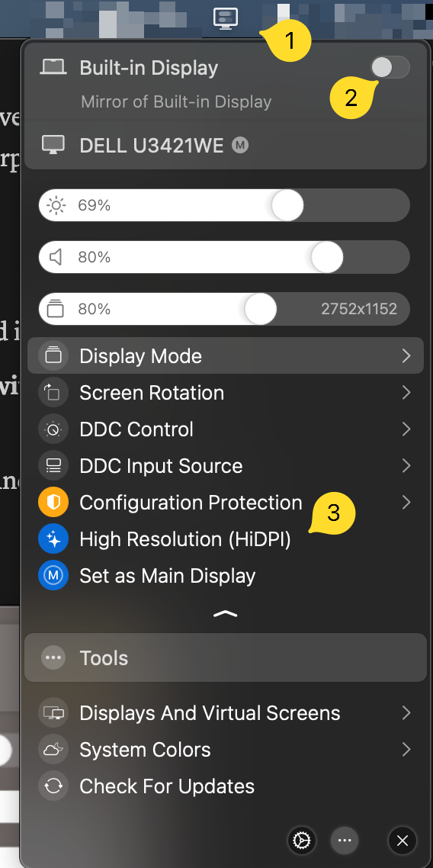Click the Tools section header
Screen dimensions: 433x868
[x=225, y=657]
